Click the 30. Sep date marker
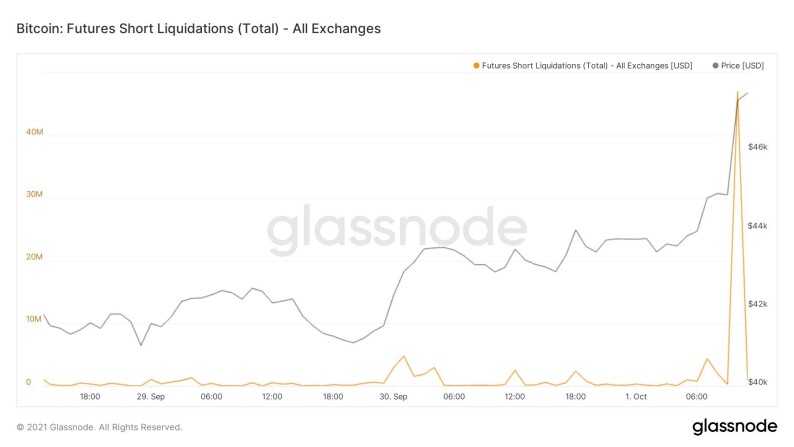 coord(393,396)
